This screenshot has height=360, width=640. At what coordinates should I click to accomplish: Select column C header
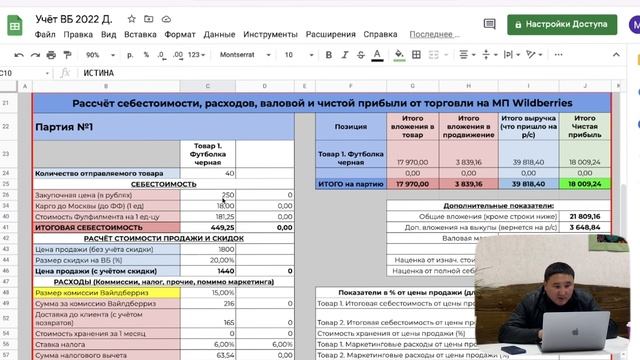(207, 86)
